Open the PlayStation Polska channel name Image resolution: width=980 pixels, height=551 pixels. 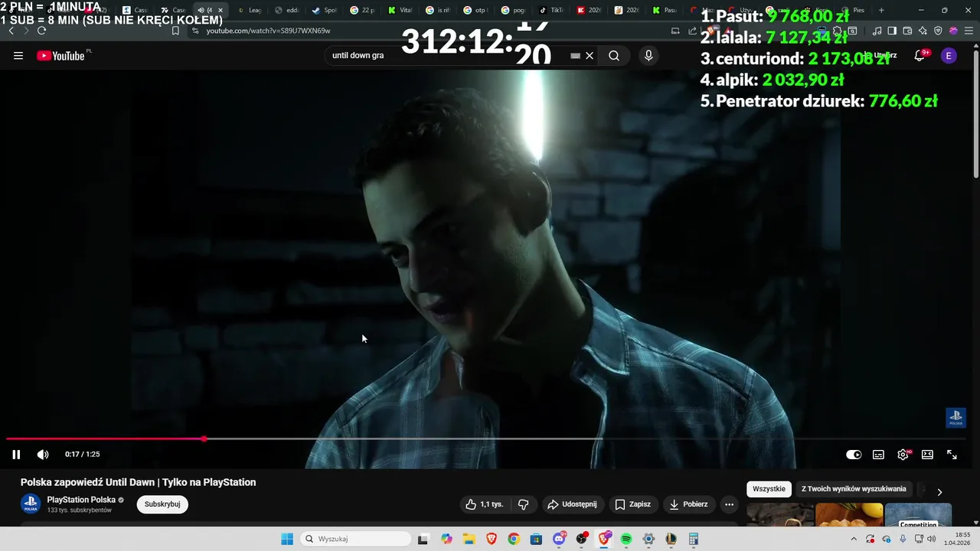[x=81, y=500]
